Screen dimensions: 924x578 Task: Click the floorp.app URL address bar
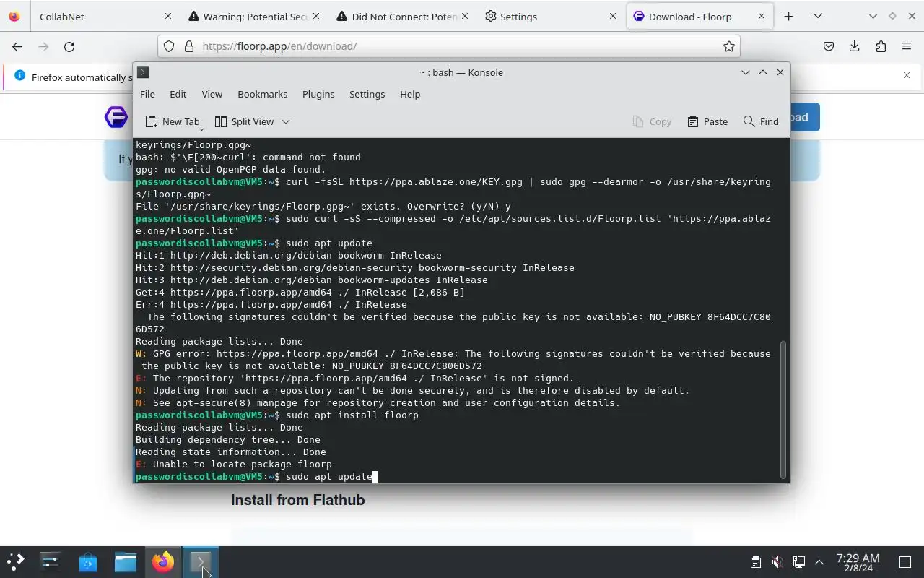click(449, 46)
